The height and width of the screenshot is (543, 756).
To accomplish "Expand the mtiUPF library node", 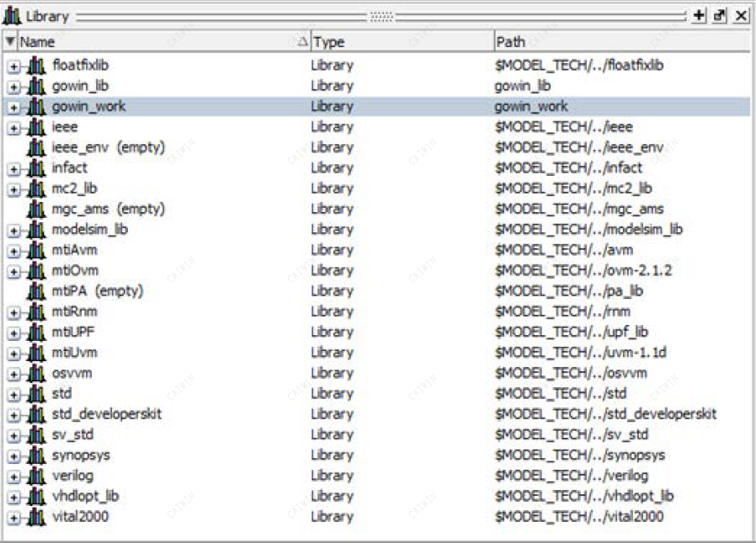I will (x=13, y=333).
